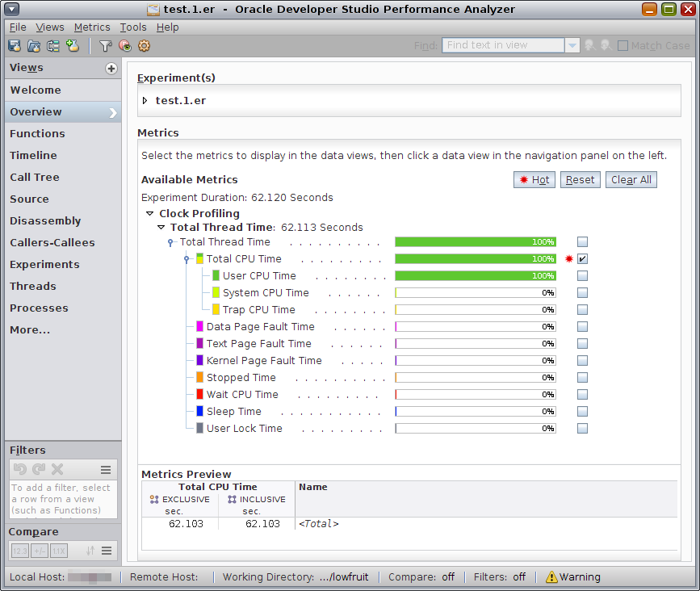
Task: Open Settings with the gear icon
Action: tap(144, 45)
